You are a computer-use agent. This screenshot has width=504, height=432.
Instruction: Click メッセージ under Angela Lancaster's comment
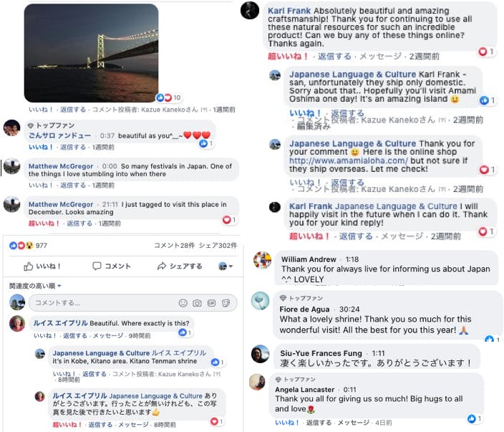(354, 423)
